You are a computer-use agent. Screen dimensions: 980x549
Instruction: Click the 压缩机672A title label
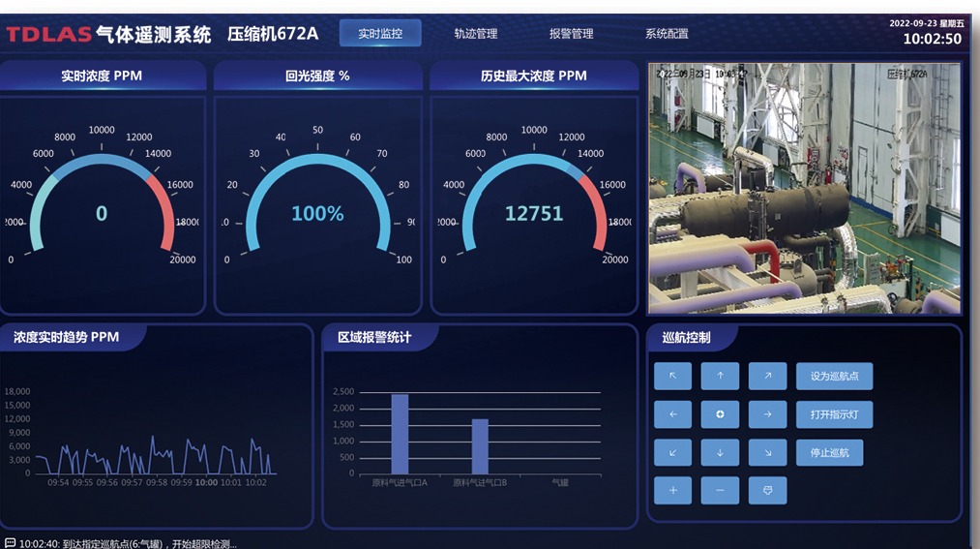pyautogui.click(x=273, y=33)
